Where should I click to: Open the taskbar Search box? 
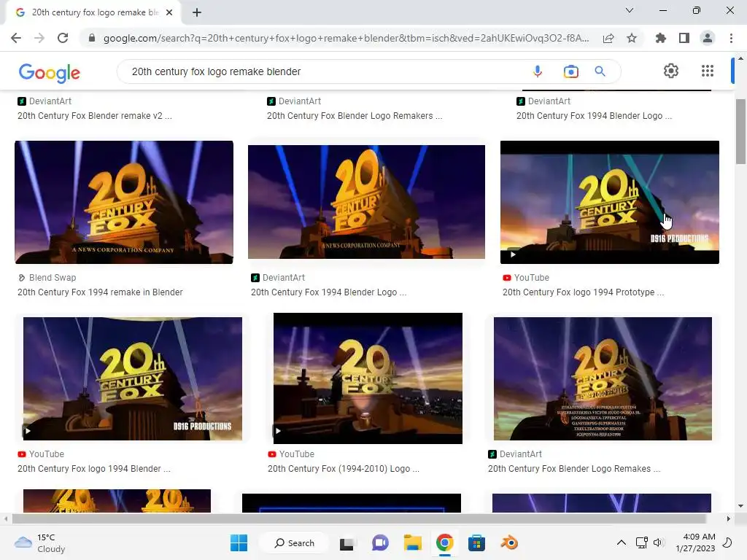click(x=295, y=542)
